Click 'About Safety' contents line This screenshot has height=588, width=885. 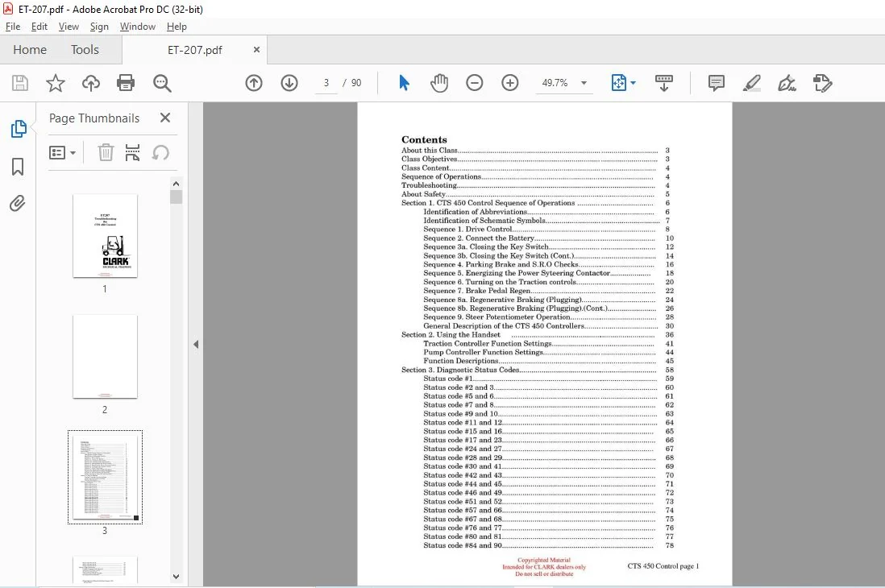(x=535, y=194)
